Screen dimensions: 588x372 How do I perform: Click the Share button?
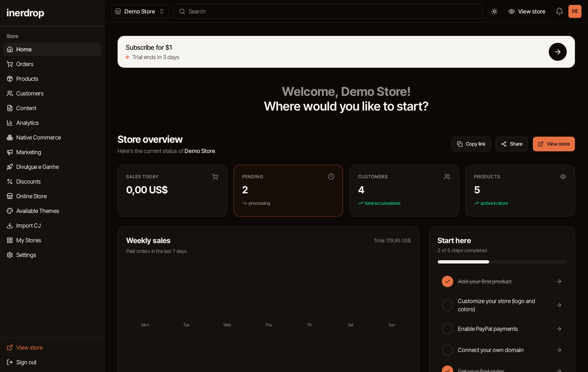pos(512,144)
